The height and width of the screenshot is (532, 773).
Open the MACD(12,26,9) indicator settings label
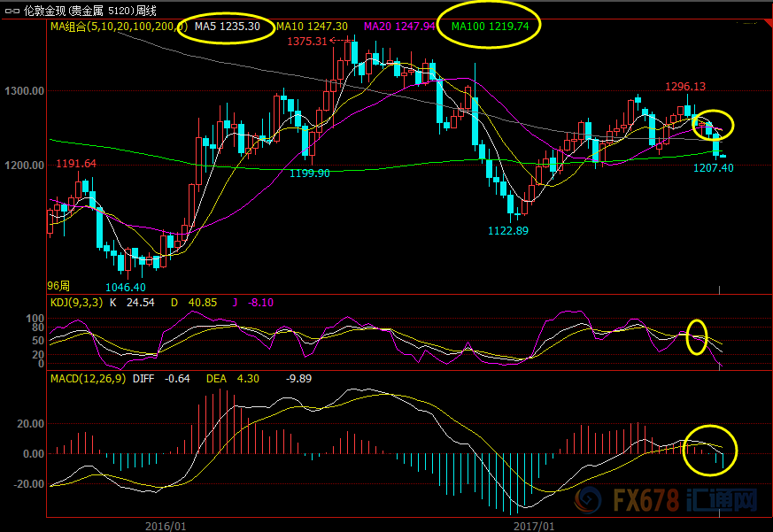click(x=88, y=378)
